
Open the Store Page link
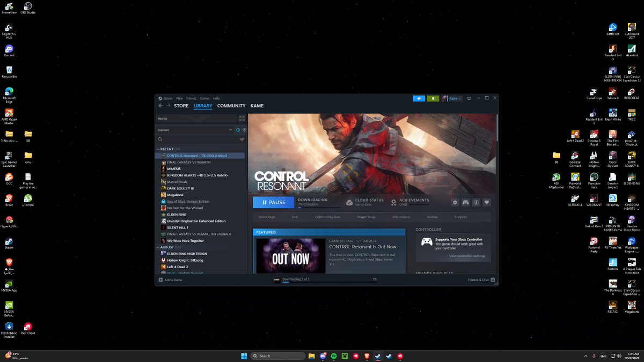pos(267,217)
